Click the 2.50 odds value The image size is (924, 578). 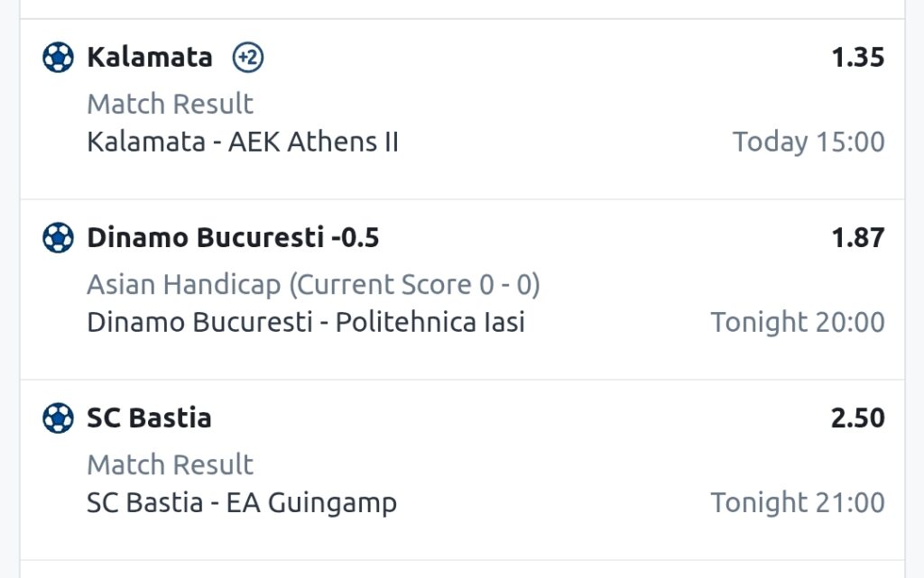coord(858,417)
